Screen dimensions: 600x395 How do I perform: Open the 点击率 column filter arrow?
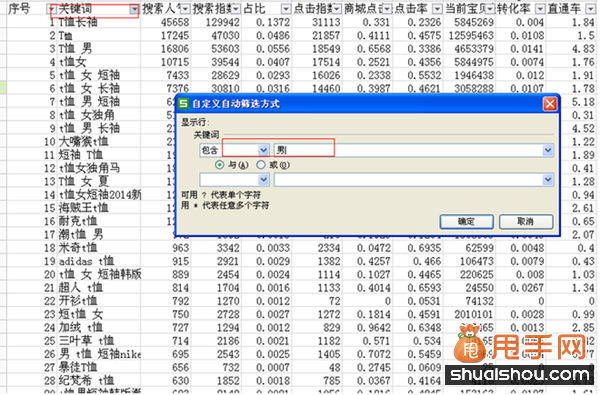(x=437, y=9)
